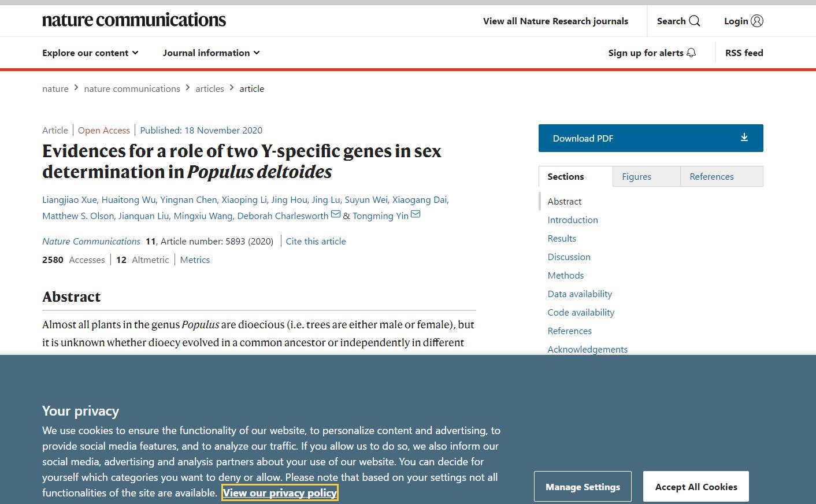Image resolution: width=816 pixels, height=504 pixels.
Task: Click the PDF download arrow icon
Action: point(744,138)
